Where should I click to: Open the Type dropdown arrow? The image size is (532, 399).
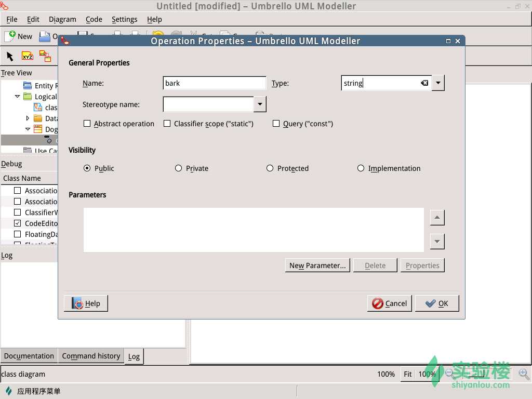pos(438,83)
